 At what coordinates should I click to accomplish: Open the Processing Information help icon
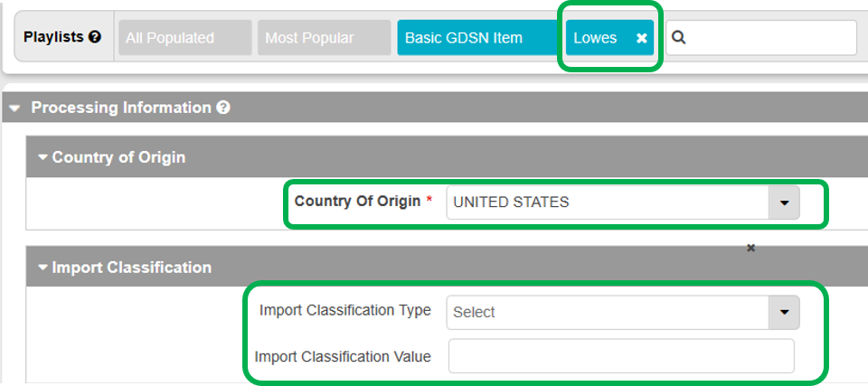(x=223, y=108)
